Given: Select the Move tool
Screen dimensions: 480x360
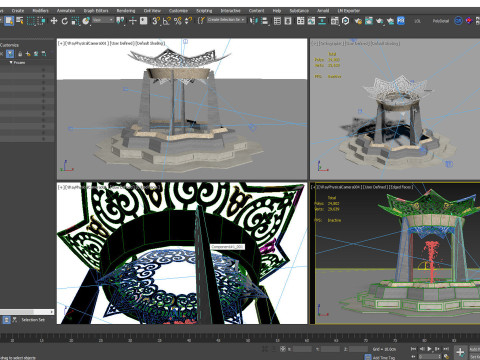Looking at the screenshot, I should tap(54, 21).
